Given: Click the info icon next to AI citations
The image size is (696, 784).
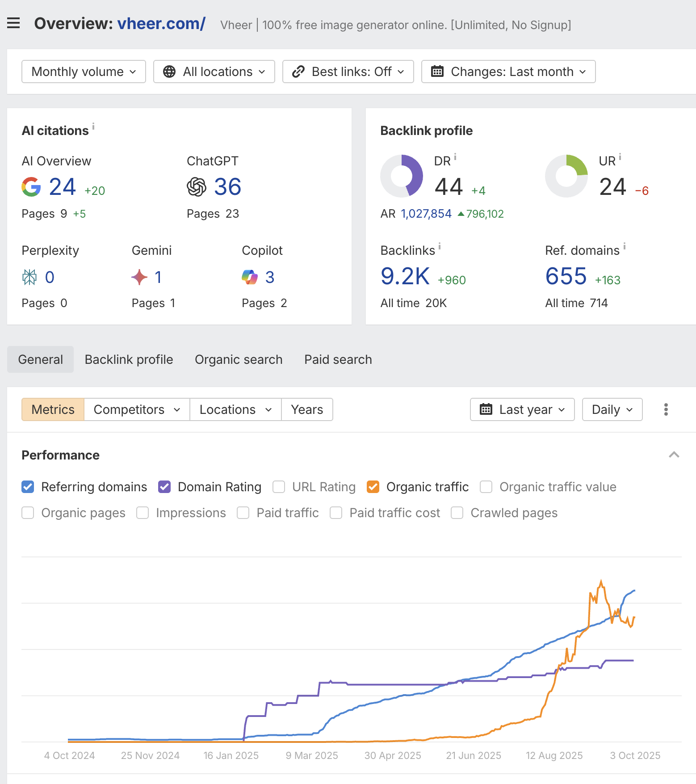Looking at the screenshot, I should click(x=93, y=126).
